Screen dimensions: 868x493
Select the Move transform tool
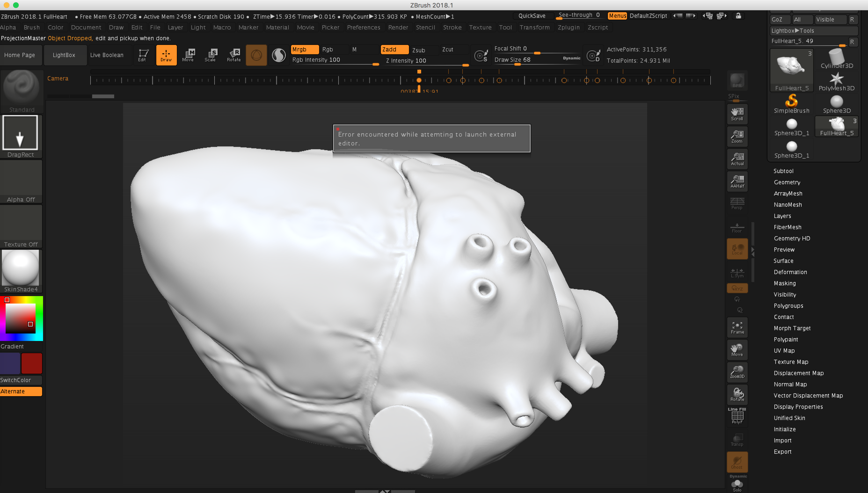tap(188, 55)
